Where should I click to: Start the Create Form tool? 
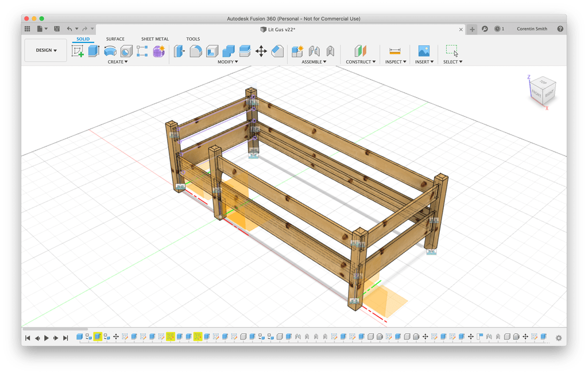point(158,51)
